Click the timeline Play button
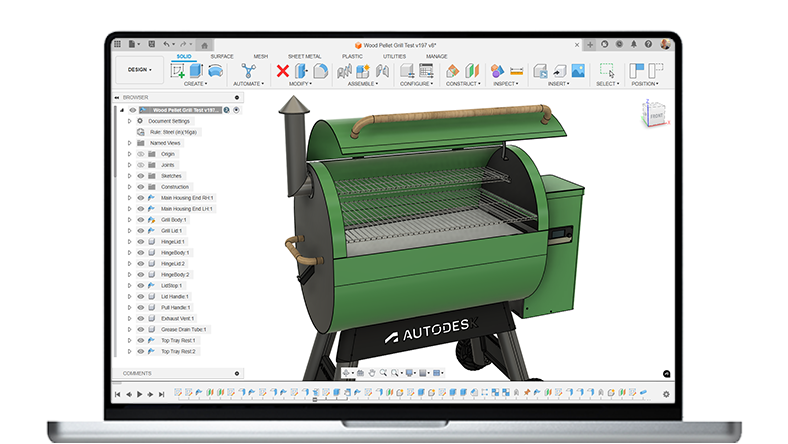The height and width of the screenshot is (444, 788). point(139,395)
